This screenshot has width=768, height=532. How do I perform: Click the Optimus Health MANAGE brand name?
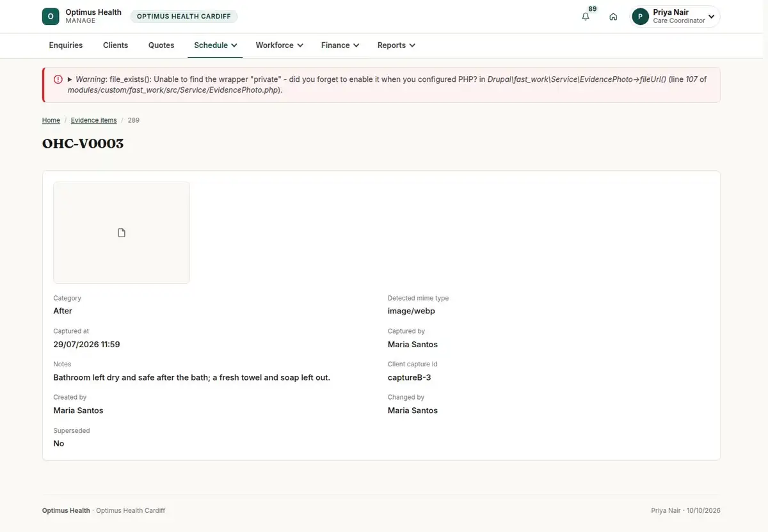pos(93,17)
